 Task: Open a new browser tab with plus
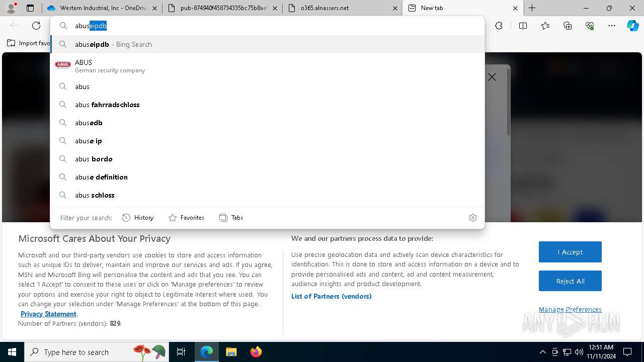coord(532,8)
